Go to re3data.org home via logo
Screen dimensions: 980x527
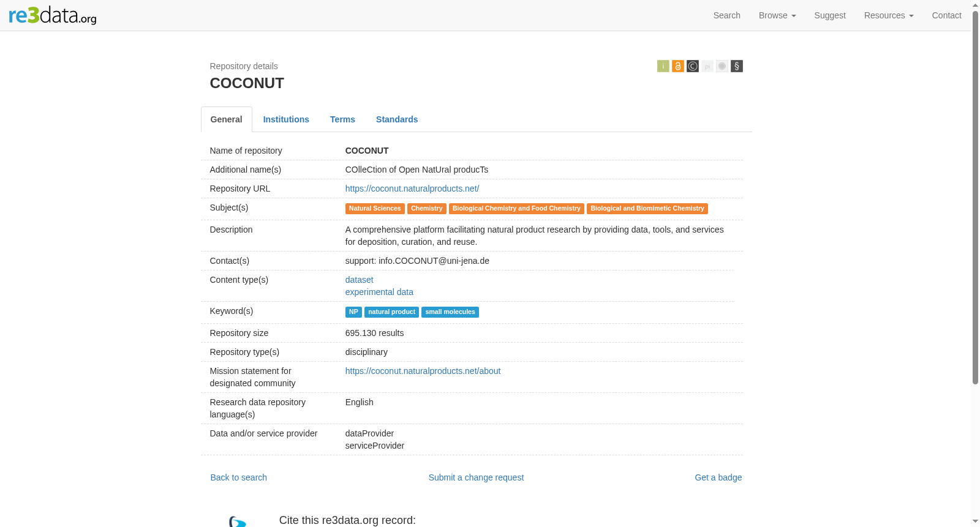(x=53, y=15)
